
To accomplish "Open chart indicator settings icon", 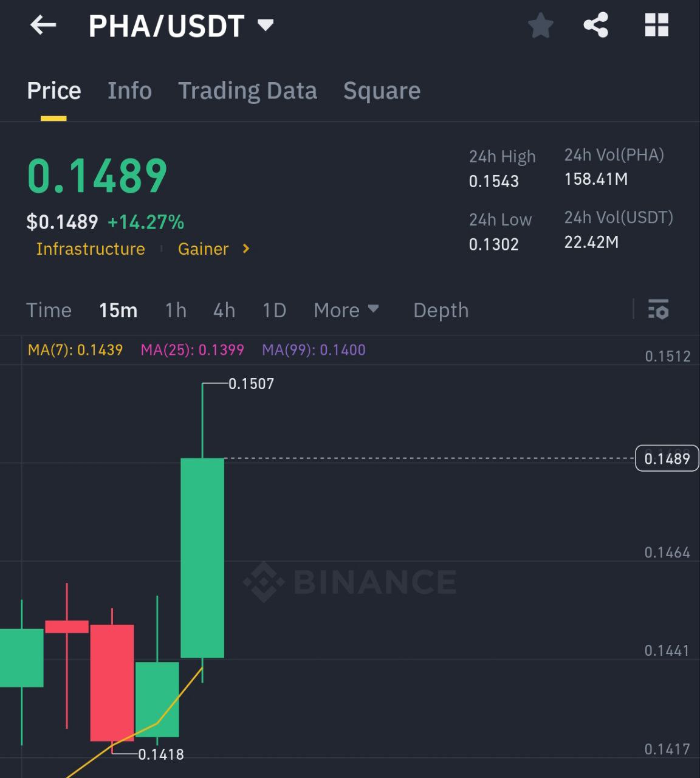I will coord(658,309).
